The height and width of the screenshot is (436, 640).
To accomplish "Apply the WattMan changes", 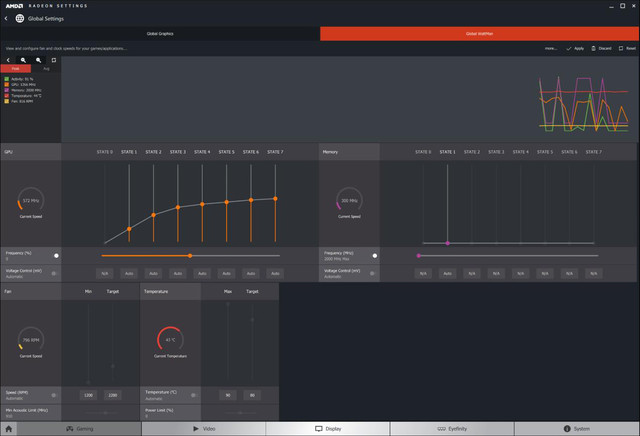I will click(575, 48).
